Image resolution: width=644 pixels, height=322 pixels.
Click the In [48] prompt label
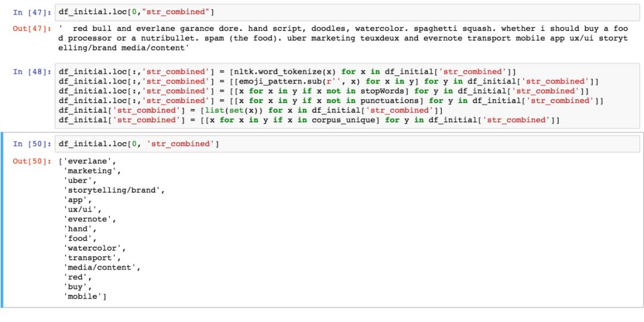(x=32, y=72)
